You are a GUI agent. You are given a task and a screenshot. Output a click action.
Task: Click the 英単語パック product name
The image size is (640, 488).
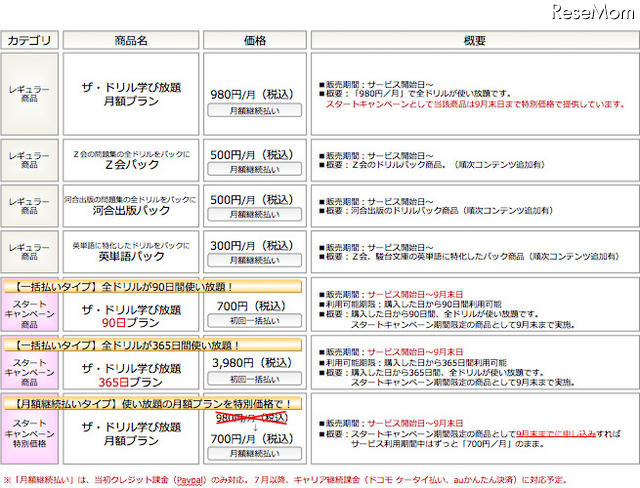coord(131,256)
